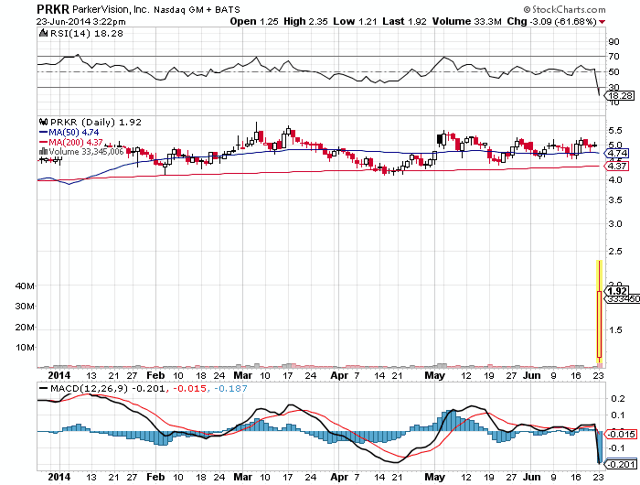Click the 3.5 price axis label

click(615, 200)
